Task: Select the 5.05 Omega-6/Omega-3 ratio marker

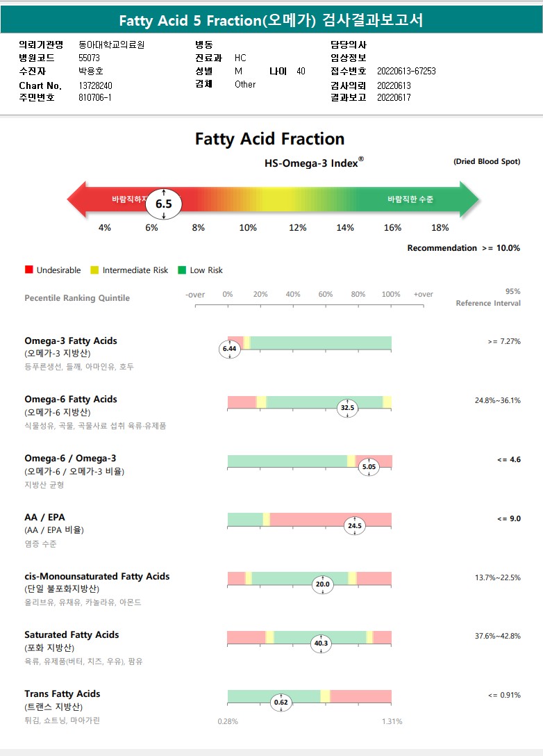Action: pyautogui.click(x=369, y=467)
